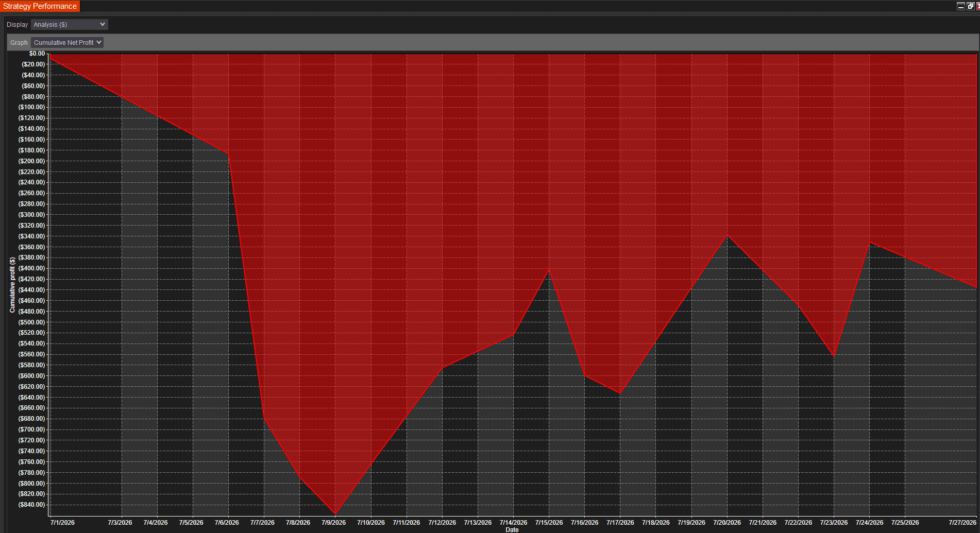Viewport: 980px width, 533px height.
Task: Click the lowest chart point at 7/9/2026
Action: point(335,514)
